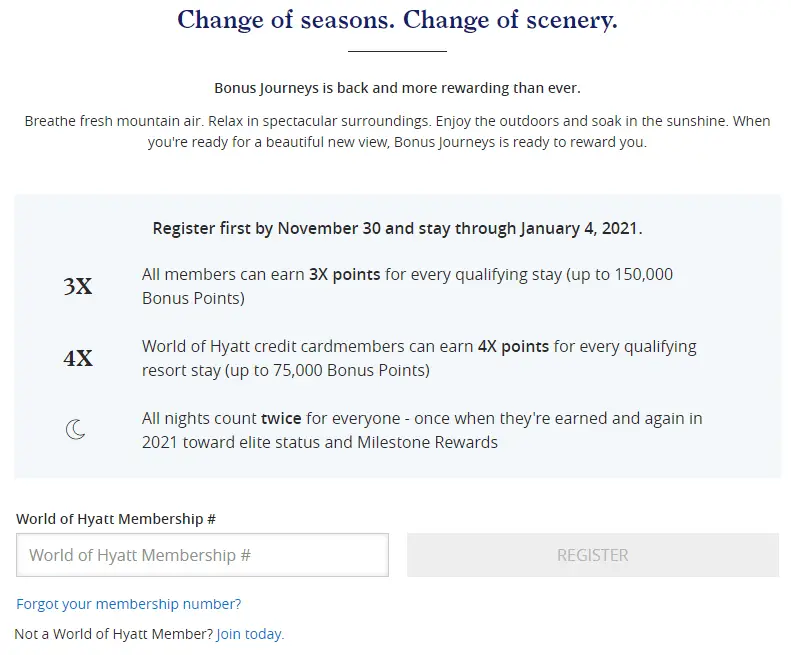
Task: Click the All nights count description
Action: click(421, 430)
